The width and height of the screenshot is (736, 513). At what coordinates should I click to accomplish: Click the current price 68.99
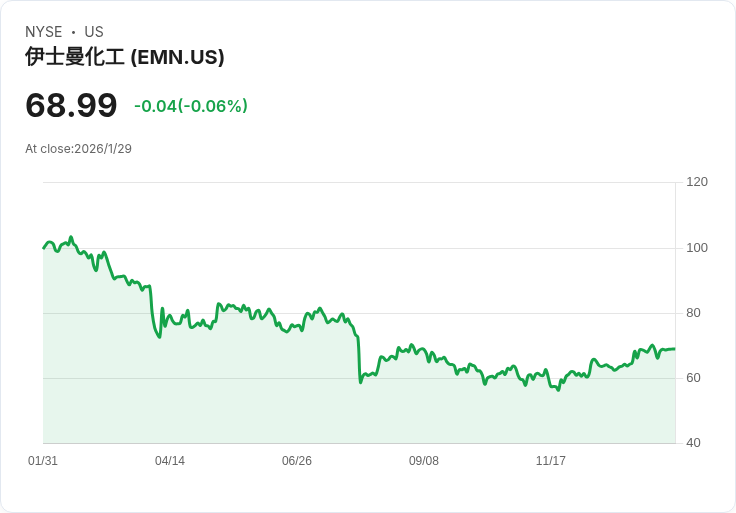[71, 106]
